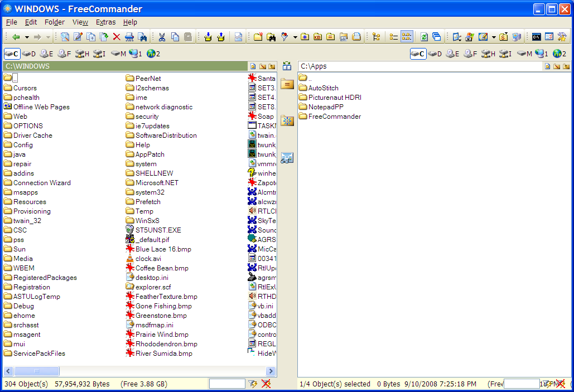
Task: Select the file explorer.scf
Action: [148, 287]
